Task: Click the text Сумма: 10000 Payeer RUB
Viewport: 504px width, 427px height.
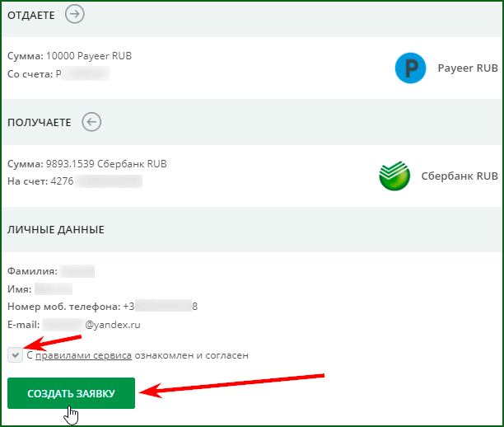Action: pos(69,56)
